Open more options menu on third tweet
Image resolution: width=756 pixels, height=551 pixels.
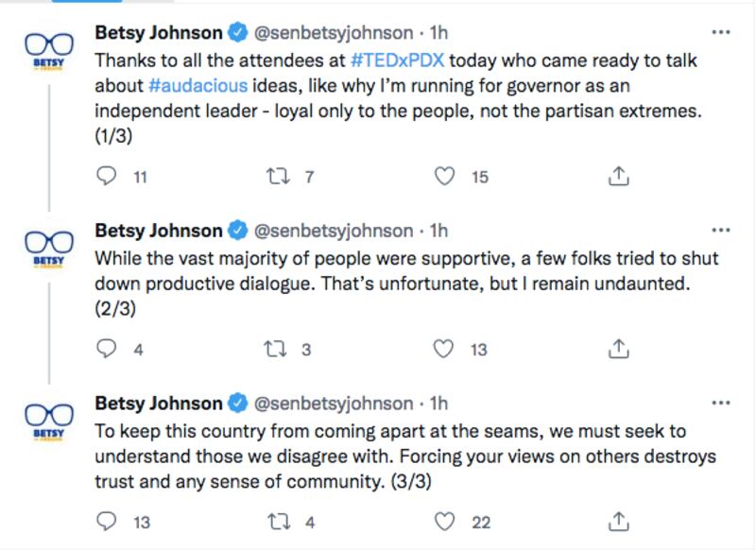pos(721,403)
